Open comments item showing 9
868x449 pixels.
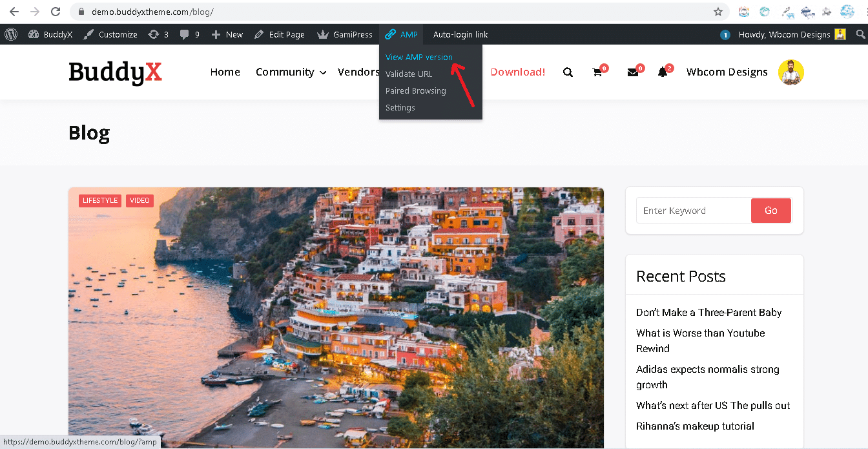click(x=190, y=34)
